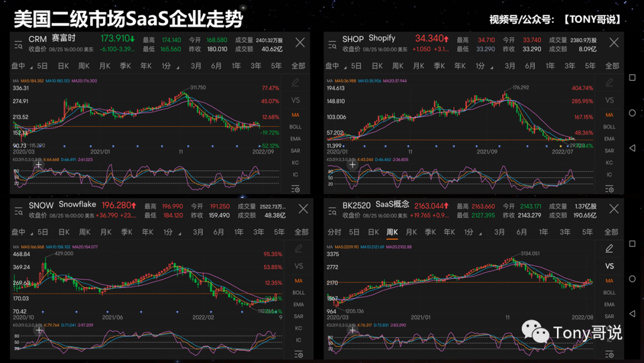The height and width of the screenshot is (363, 644).
Task: Click SHOP chart high label 176.292
Action: point(521,88)
